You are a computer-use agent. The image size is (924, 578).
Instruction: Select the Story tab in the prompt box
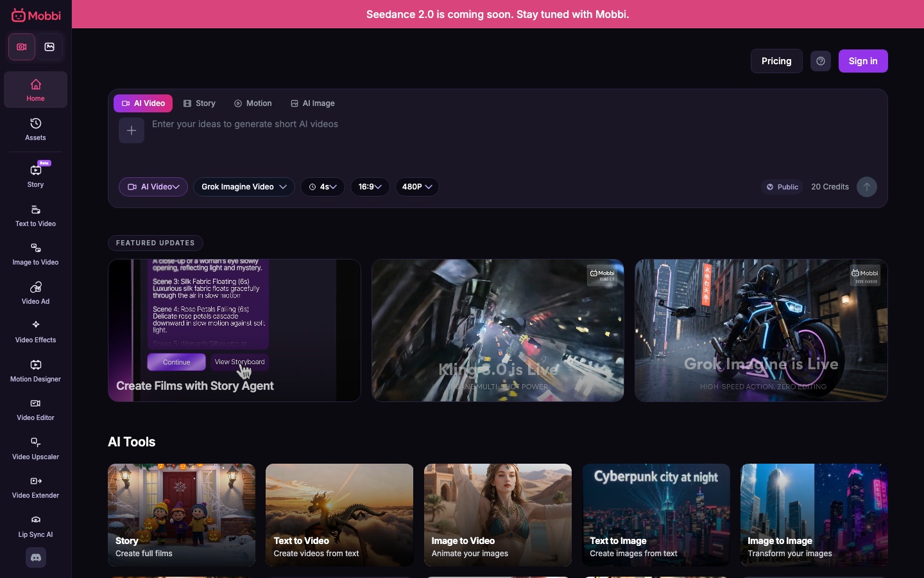pyautogui.click(x=200, y=103)
